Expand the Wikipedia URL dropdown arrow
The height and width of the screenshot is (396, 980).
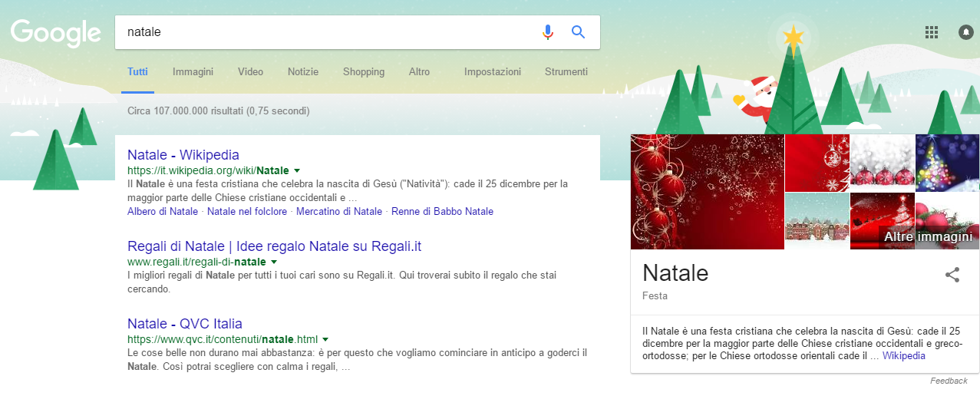tap(297, 170)
